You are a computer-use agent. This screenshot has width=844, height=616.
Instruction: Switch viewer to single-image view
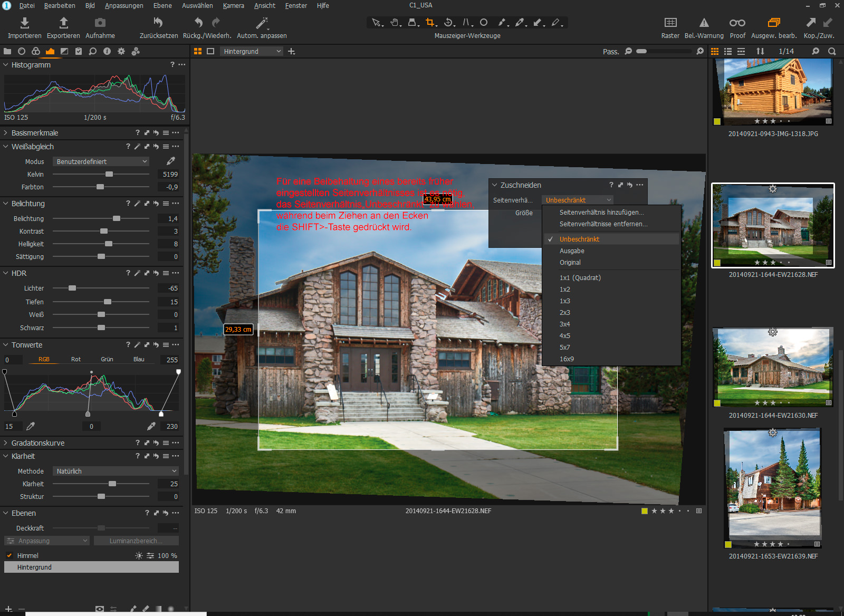click(210, 51)
